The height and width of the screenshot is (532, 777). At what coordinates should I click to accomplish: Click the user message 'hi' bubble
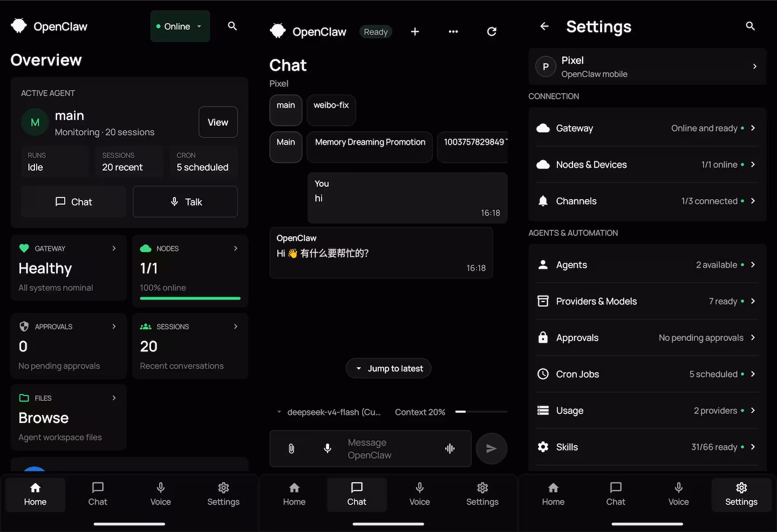(x=407, y=198)
